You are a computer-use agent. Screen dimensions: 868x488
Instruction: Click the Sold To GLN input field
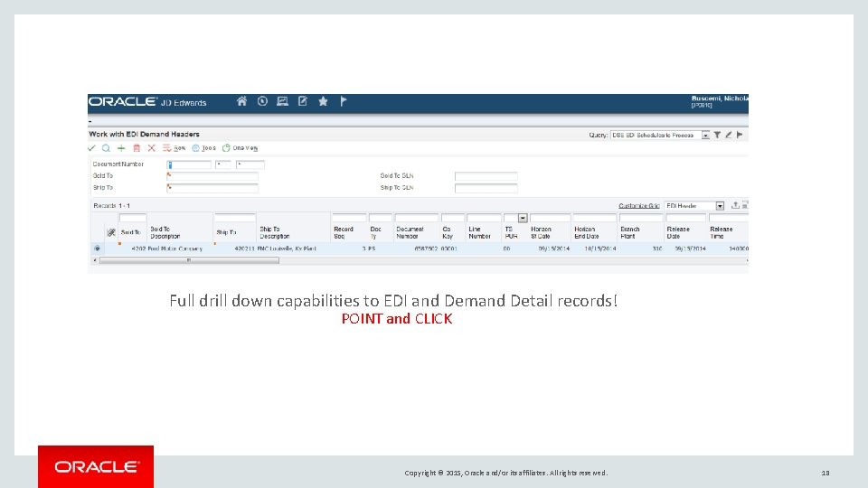point(486,176)
